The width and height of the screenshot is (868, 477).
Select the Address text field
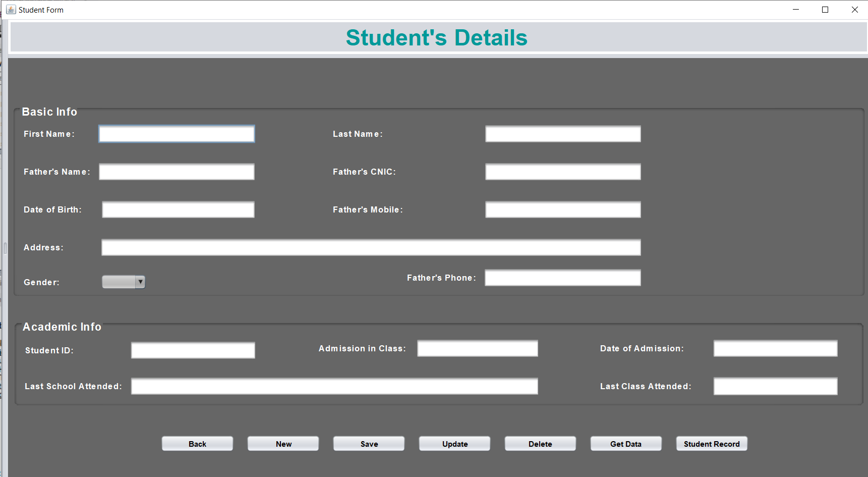click(x=371, y=248)
